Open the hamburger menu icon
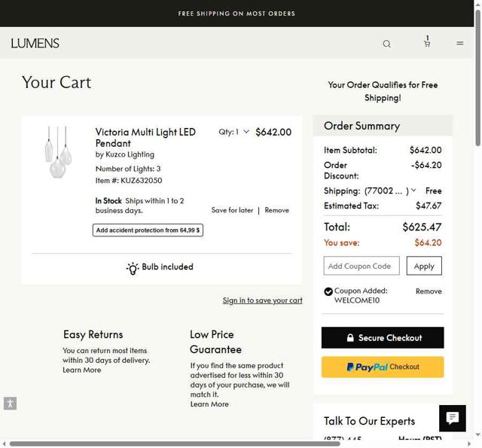Viewport: 482px width, 448px height. tap(459, 44)
